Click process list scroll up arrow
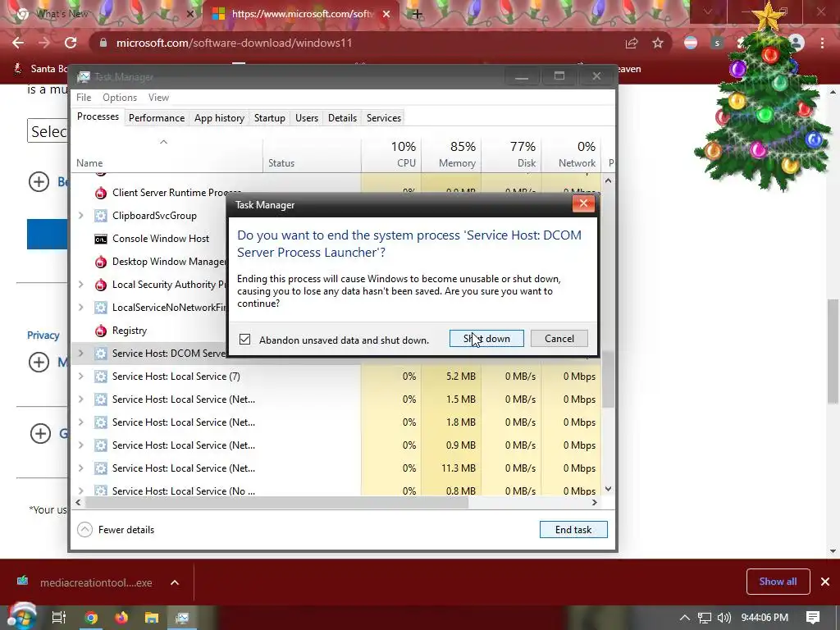 [608, 180]
